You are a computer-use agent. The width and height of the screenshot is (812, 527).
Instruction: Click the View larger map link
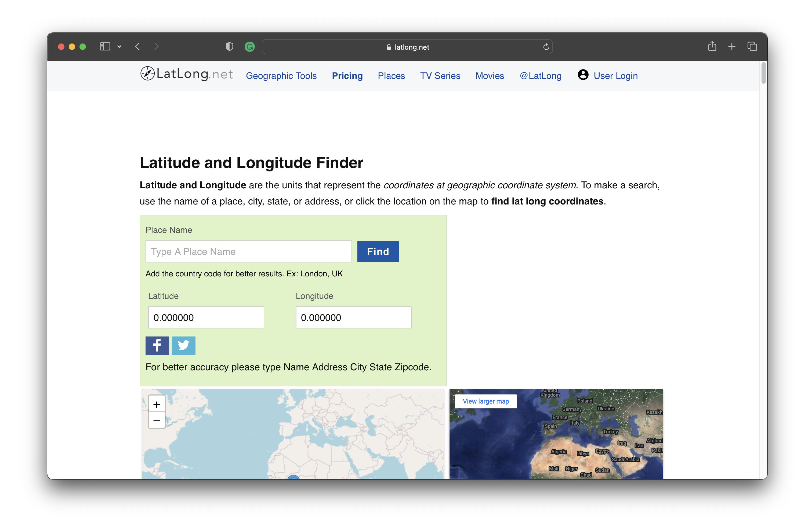485,401
